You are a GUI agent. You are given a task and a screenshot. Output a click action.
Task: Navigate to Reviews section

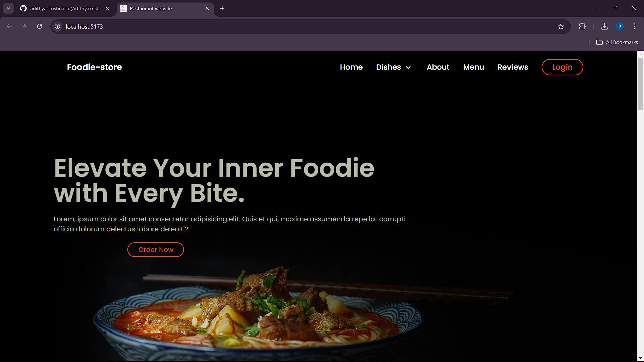[x=513, y=67]
